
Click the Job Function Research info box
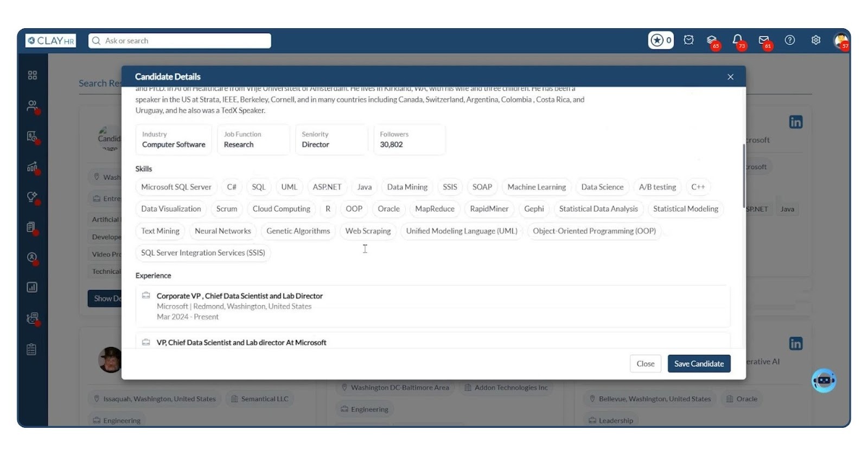253,140
